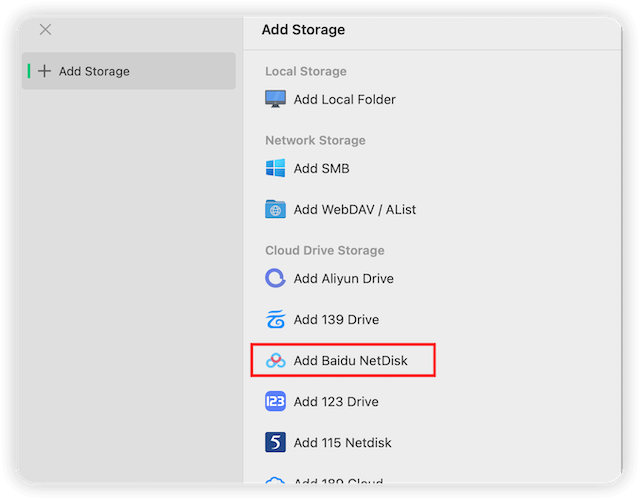Pick the Add Aliyun Drive label
Screen dimensions: 640x500
343,278
